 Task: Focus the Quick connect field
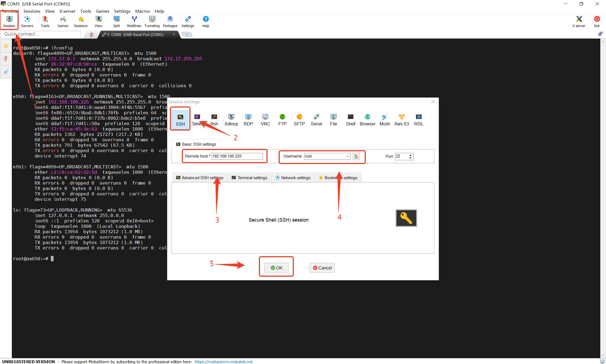[41, 34]
